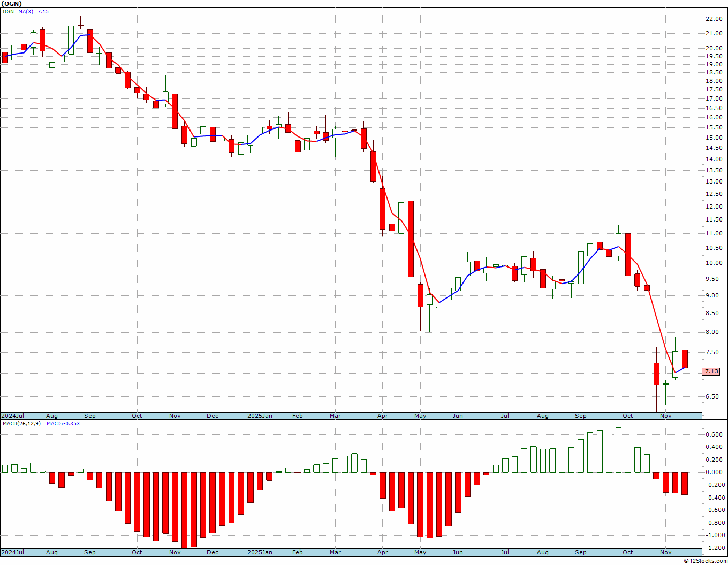Select Feb on the price chart time axis
The width and height of the screenshot is (728, 565).
298,416
